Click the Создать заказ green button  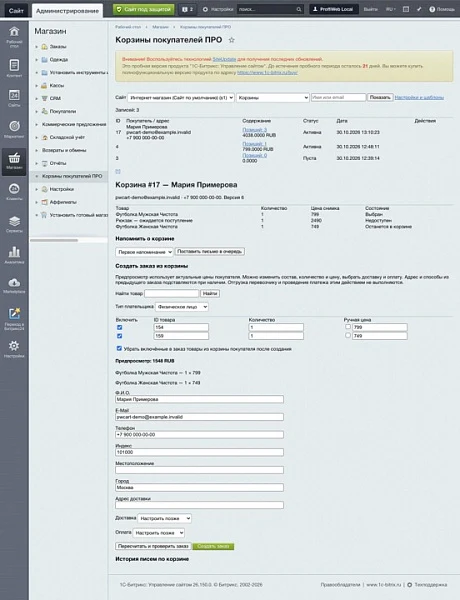pos(213,546)
